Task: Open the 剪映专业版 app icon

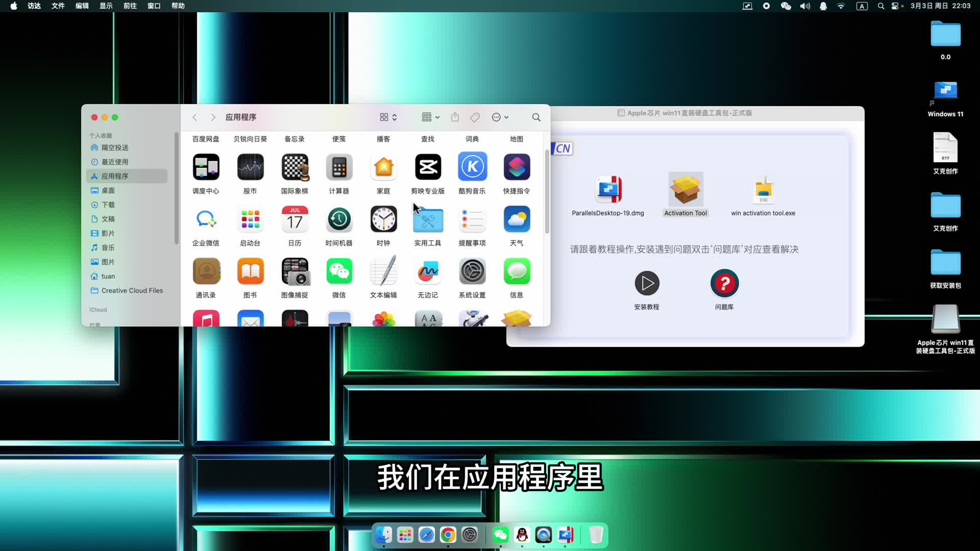Action: (428, 167)
